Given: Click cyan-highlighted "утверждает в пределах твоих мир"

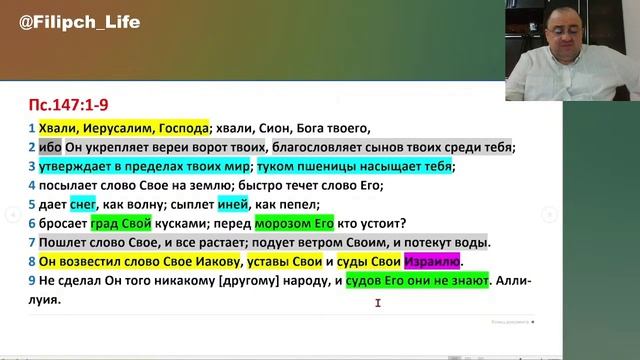Looking at the screenshot, I should (144, 166).
